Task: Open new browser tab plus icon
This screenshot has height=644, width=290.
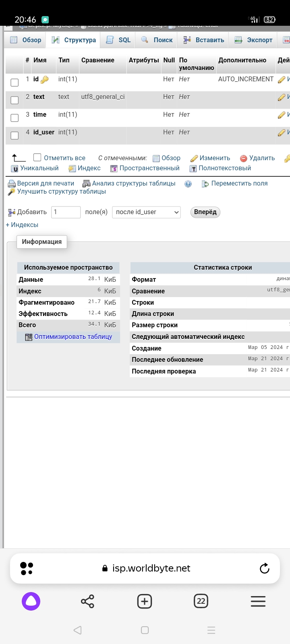Action: pyautogui.click(x=145, y=601)
